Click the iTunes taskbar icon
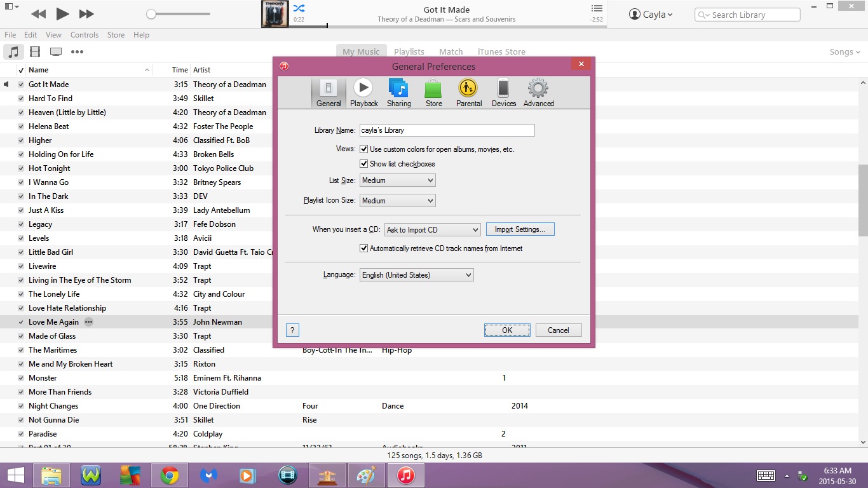This screenshot has height=488, width=868. point(406,476)
